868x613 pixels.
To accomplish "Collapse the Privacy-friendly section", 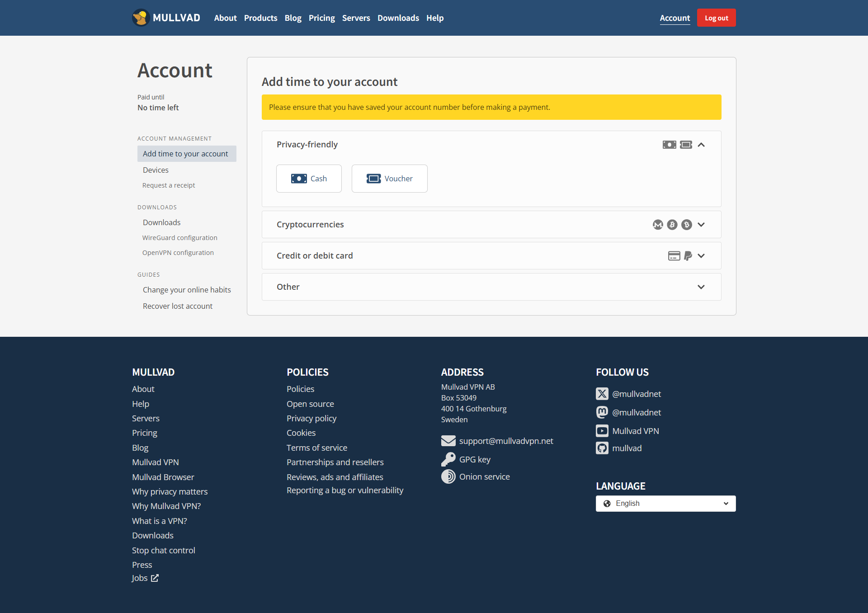I will point(701,145).
